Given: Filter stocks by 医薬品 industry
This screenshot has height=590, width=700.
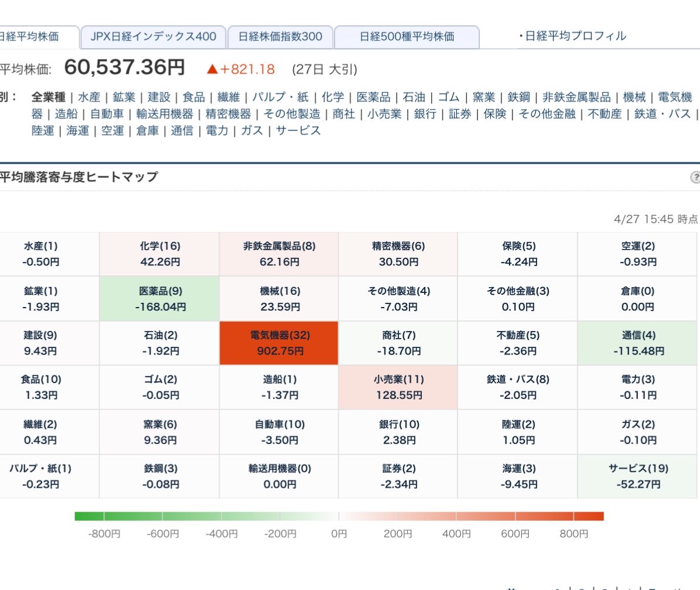Looking at the screenshot, I should pos(374,97).
